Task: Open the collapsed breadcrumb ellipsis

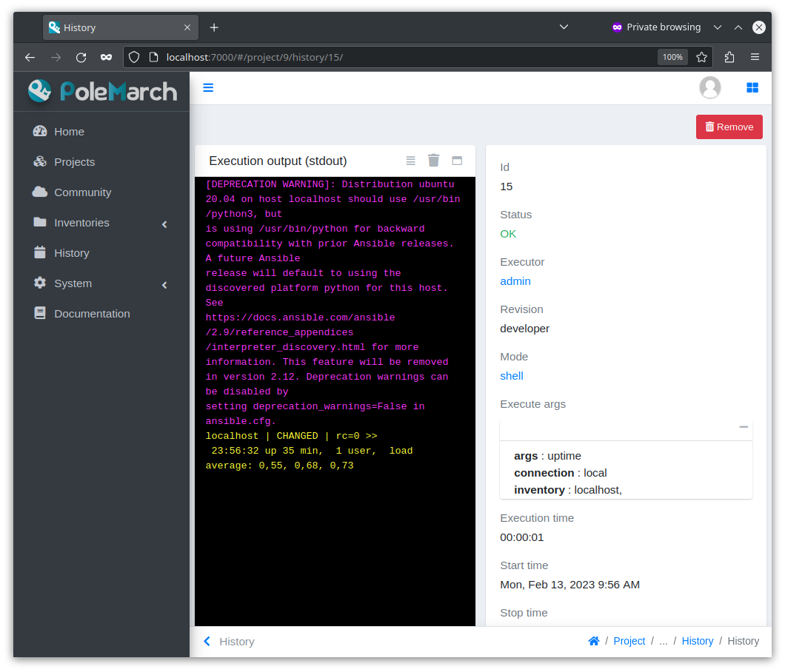Action: pyautogui.click(x=663, y=641)
